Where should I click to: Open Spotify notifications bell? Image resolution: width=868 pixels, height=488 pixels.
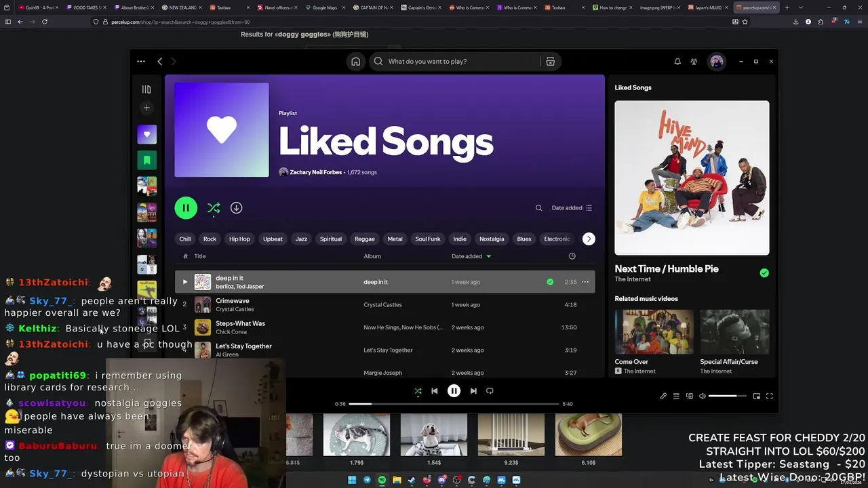[x=677, y=61]
